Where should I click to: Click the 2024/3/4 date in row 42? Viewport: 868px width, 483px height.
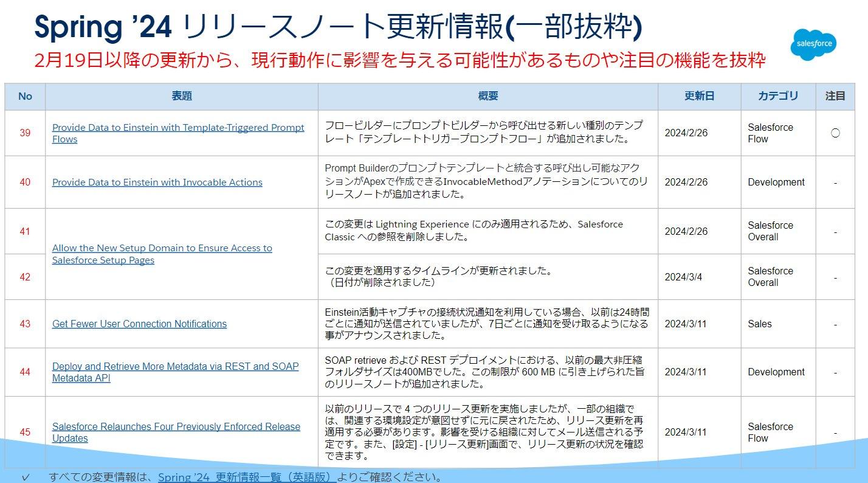(683, 277)
